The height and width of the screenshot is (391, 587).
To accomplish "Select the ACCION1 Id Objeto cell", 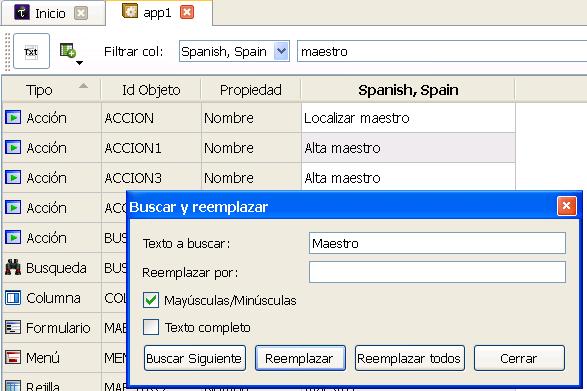I will [151, 148].
